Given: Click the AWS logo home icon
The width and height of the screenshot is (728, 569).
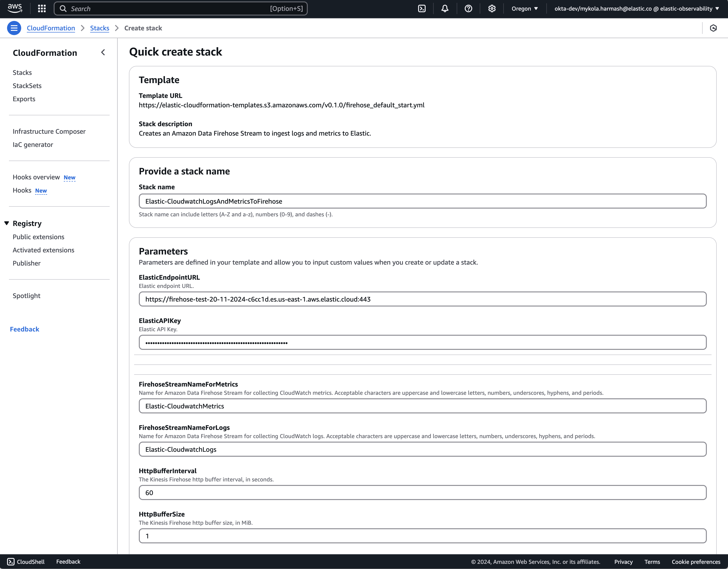Looking at the screenshot, I should 15,8.
